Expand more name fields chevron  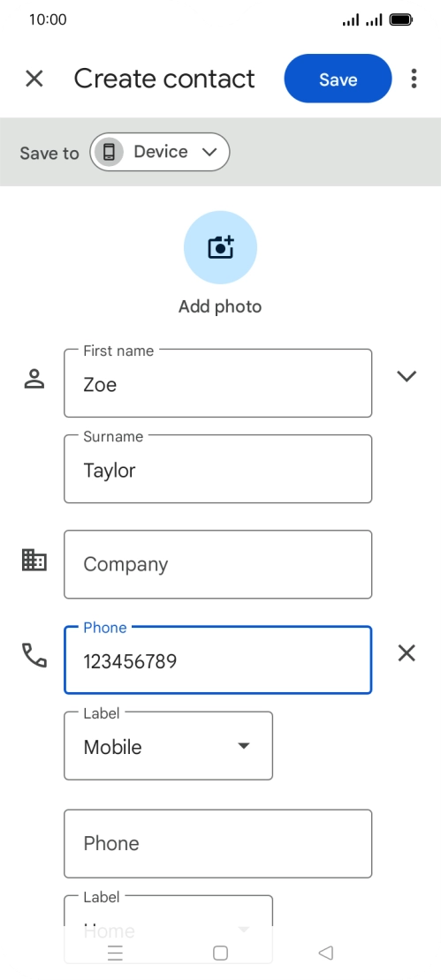(x=407, y=375)
